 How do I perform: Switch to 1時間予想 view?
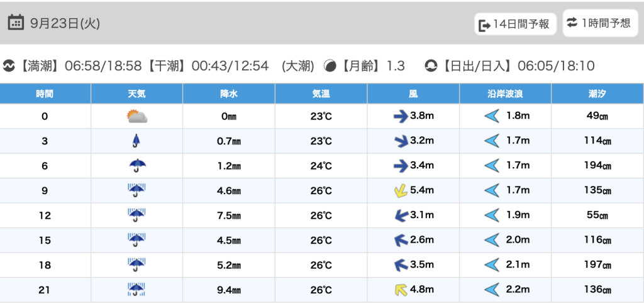click(598, 23)
